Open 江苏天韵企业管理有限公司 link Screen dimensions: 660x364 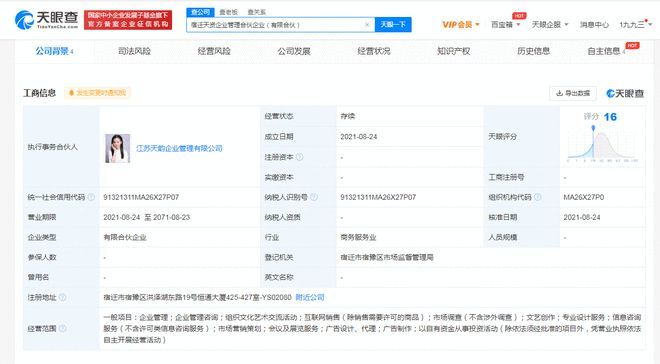click(x=179, y=148)
